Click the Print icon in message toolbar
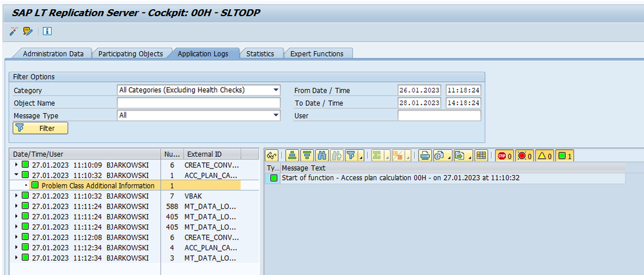Image resolution: width=644 pixels, height=275 pixels. (x=425, y=156)
